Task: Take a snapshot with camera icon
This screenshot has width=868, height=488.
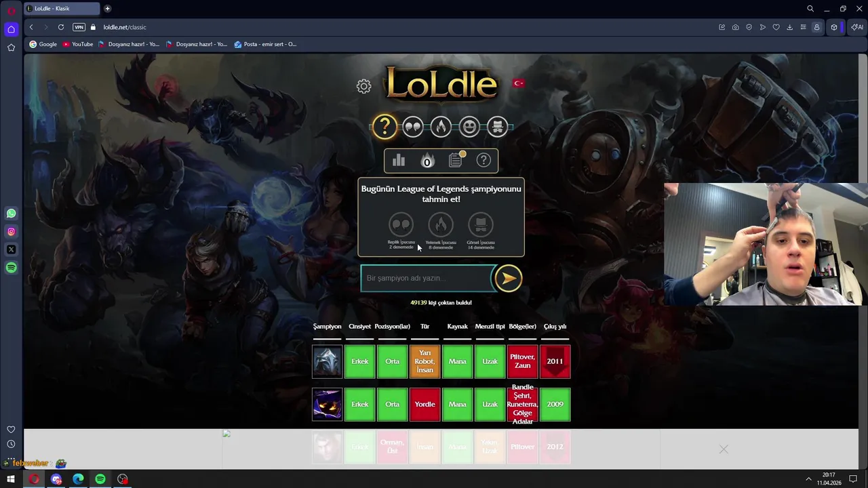Action: tap(735, 27)
